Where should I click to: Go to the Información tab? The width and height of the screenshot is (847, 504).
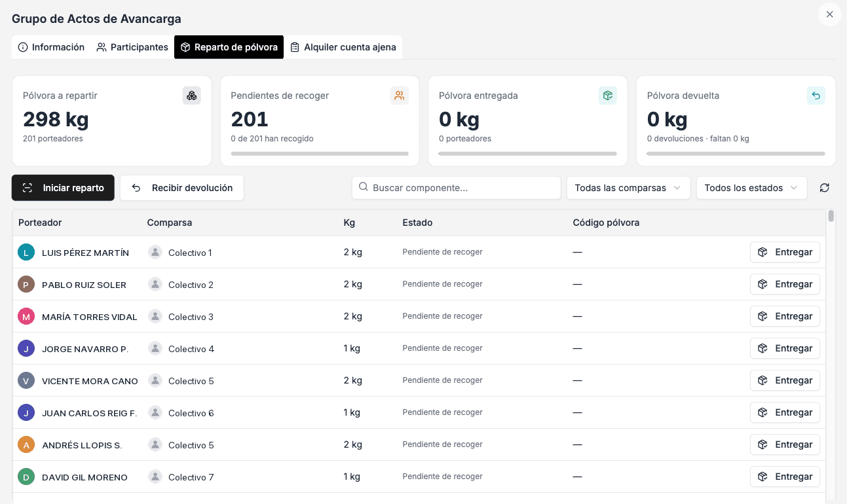click(51, 47)
